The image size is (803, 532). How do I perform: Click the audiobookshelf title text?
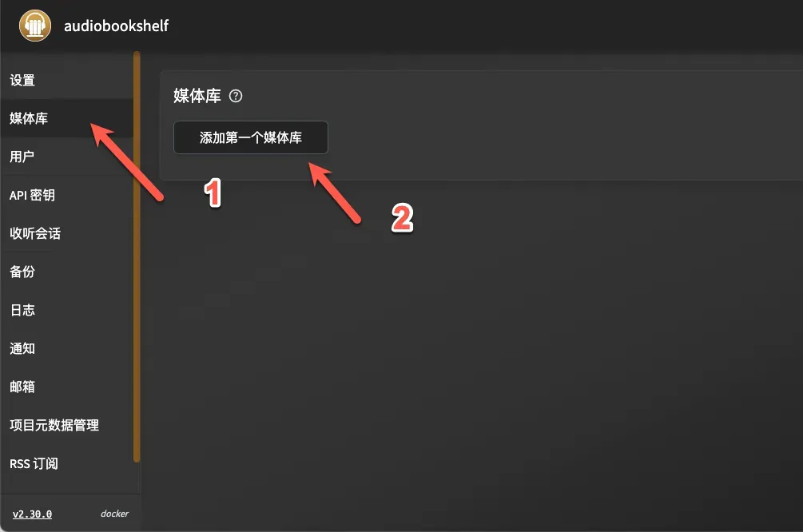coord(116,26)
